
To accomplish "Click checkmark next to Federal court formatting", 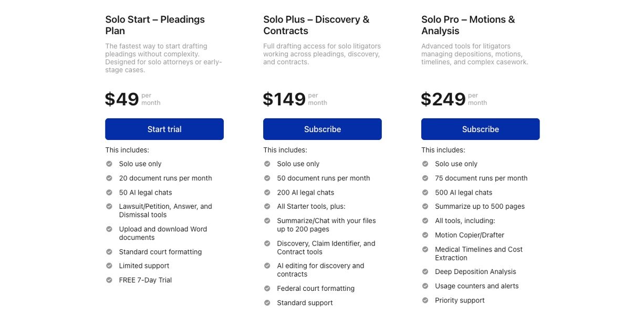I will click(267, 288).
